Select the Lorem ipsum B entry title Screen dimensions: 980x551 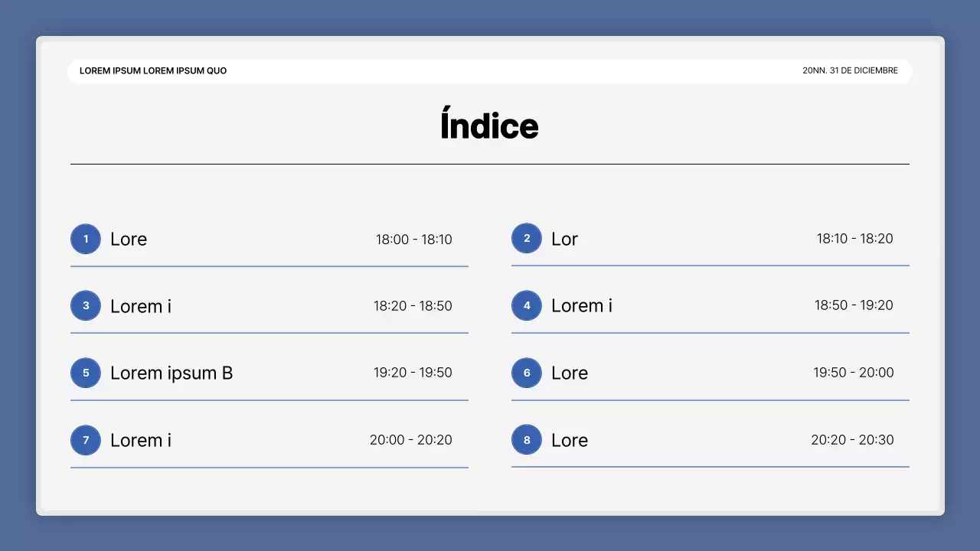[171, 373]
